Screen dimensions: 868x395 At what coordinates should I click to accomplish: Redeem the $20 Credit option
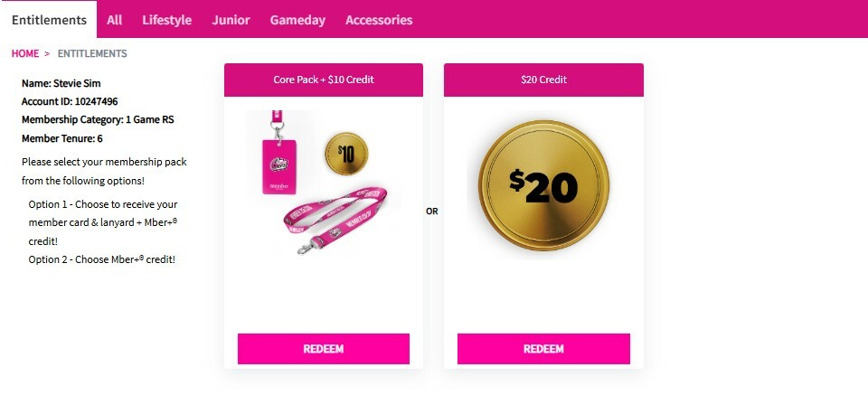tap(543, 349)
